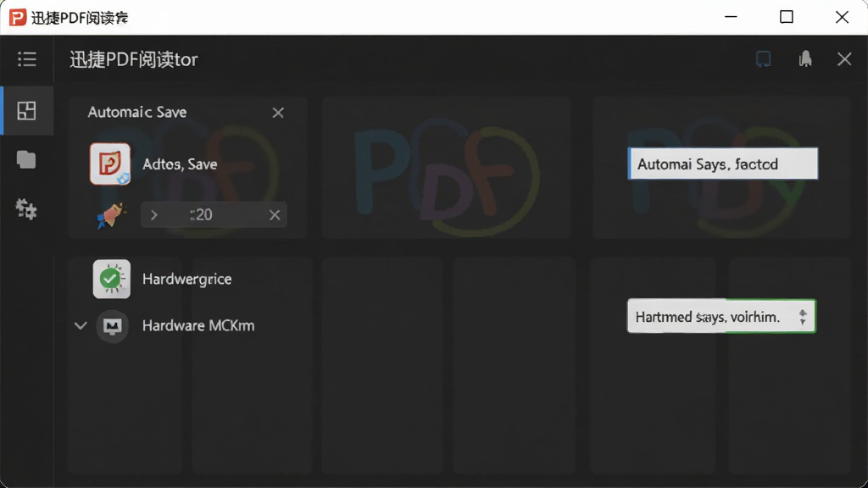Select the Hardware MCKm label
Image resolution: width=868 pixels, height=488 pixels.
pyautogui.click(x=198, y=325)
